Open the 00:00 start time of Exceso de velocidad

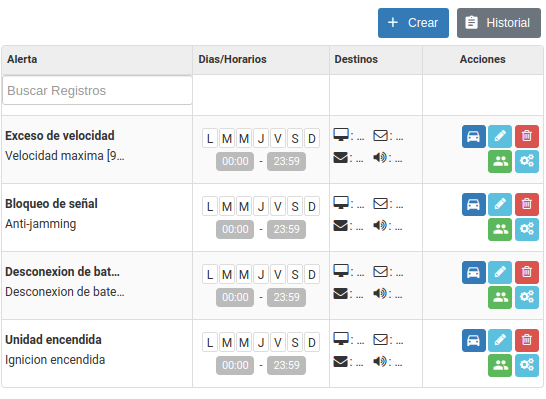pyautogui.click(x=235, y=161)
